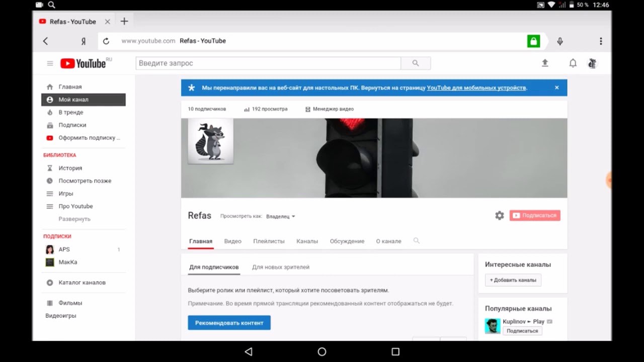The image size is (644, 362).
Task: Tap the Android recent apps square
Action: pyautogui.click(x=395, y=352)
